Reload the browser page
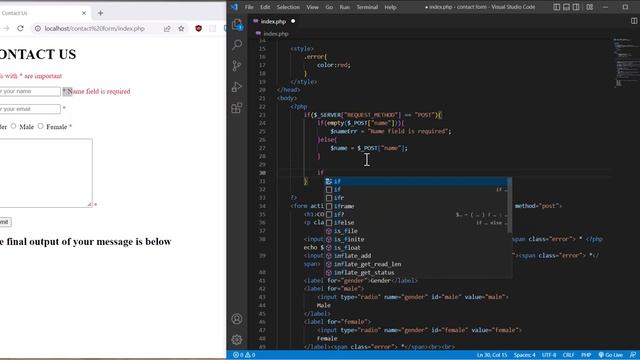 20,28
